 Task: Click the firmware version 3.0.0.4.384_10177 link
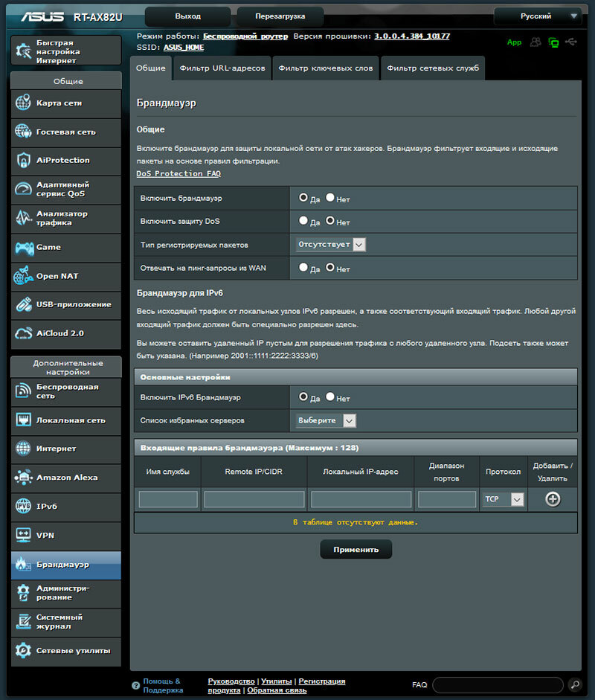[412, 36]
